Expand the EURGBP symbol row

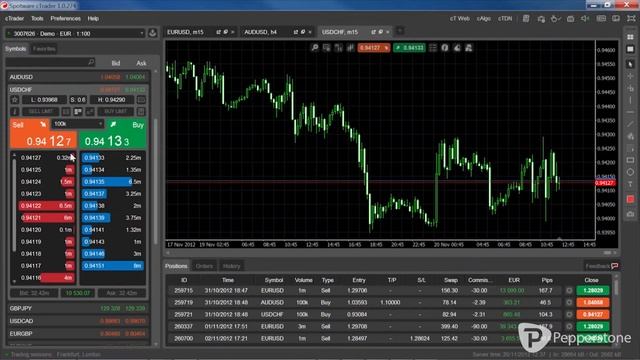coord(78,334)
